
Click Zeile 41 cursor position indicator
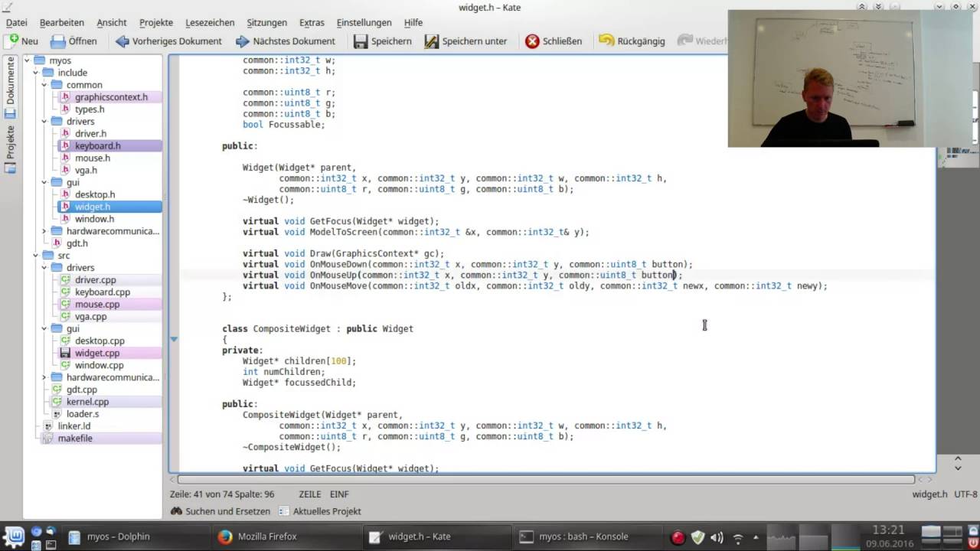click(222, 494)
